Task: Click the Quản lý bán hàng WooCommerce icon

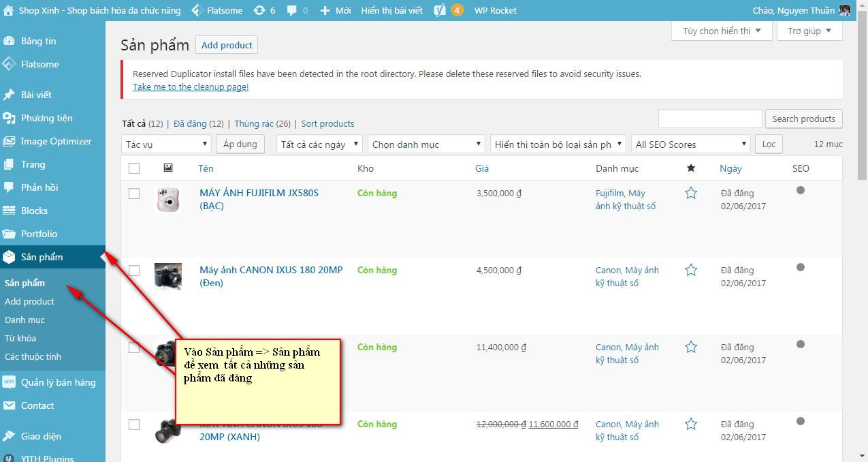Action: point(9,382)
